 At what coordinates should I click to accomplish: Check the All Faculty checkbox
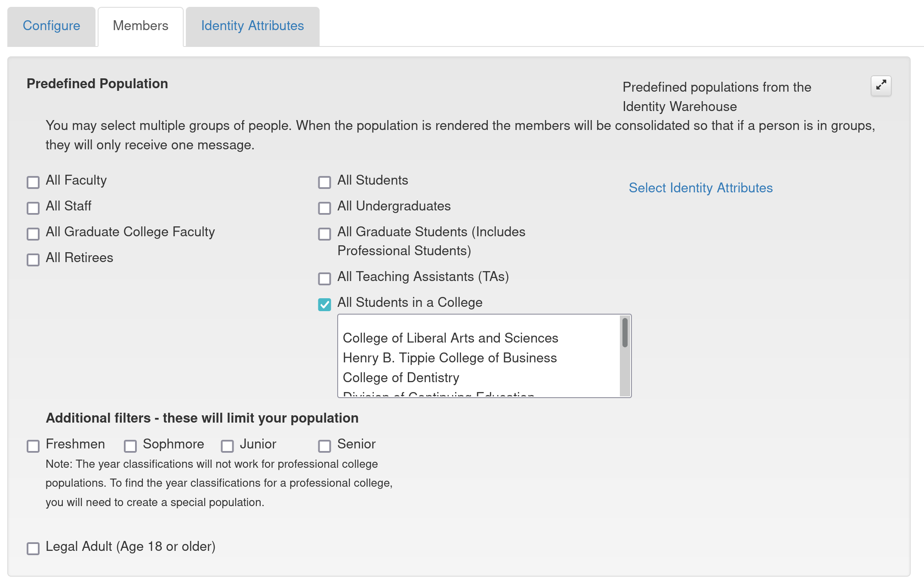tap(33, 182)
